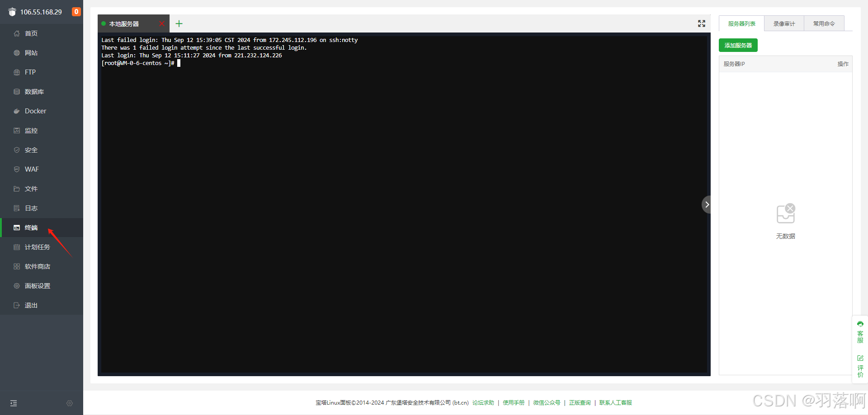Collapse the right server panel arrow

click(x=707, y=205)
